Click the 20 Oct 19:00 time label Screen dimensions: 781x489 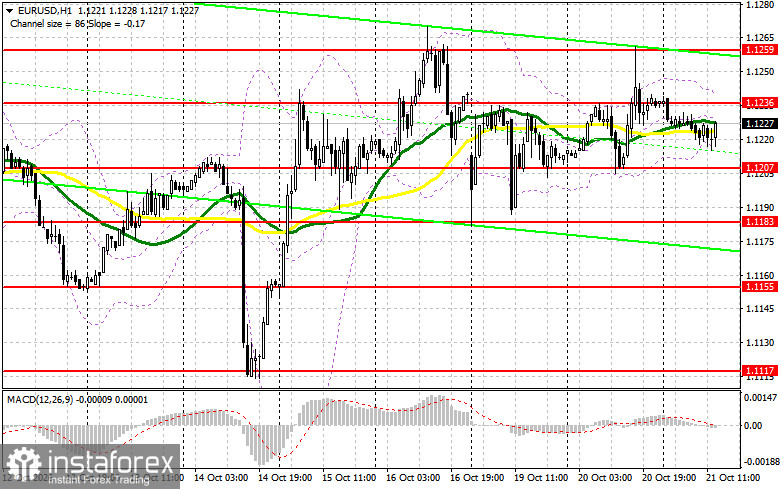(669, 478)
